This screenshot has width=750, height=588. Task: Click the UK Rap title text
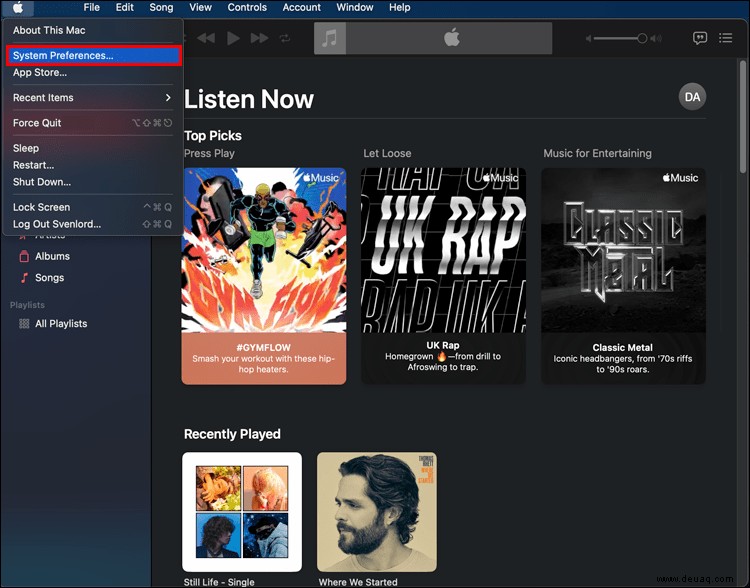pos(443,345)
